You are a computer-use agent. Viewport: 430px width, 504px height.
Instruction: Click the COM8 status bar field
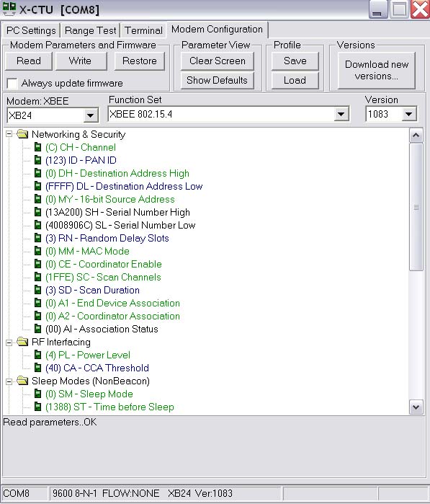(x=24, y=493)
